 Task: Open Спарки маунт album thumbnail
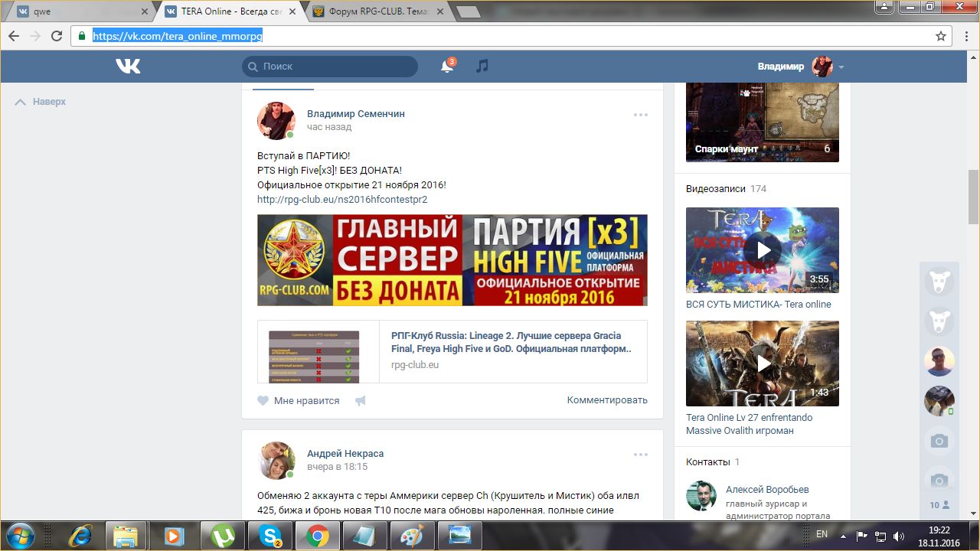point(763,122)
